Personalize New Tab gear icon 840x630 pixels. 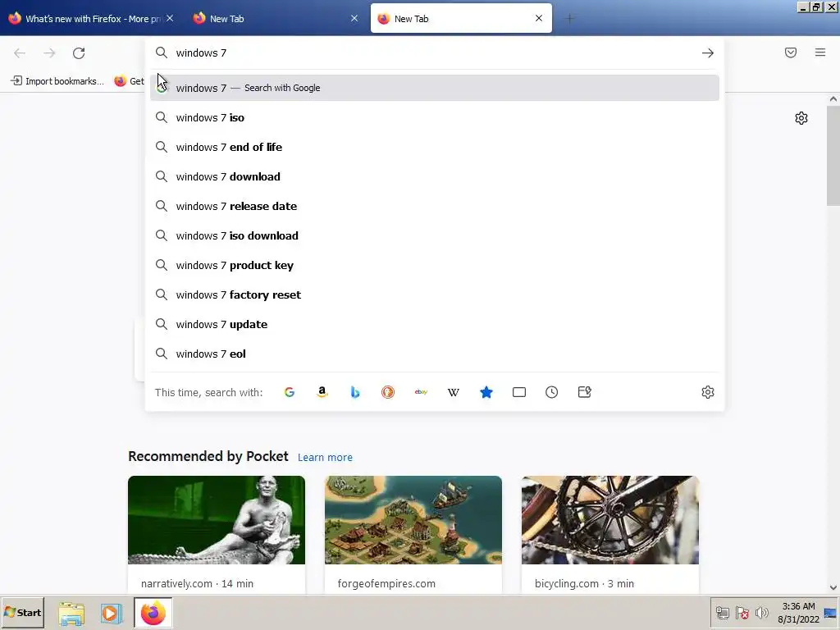pyautogui.click(x=801, y=118)
